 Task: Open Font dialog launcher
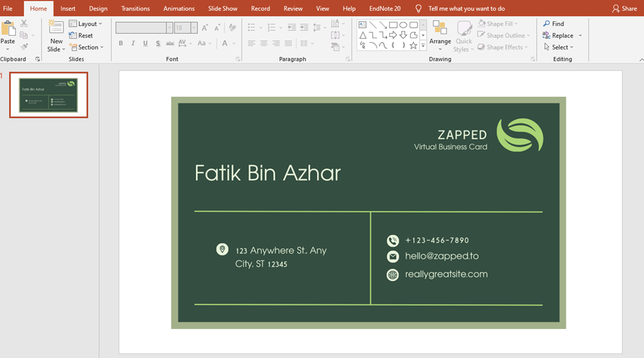tap(238, 59)
